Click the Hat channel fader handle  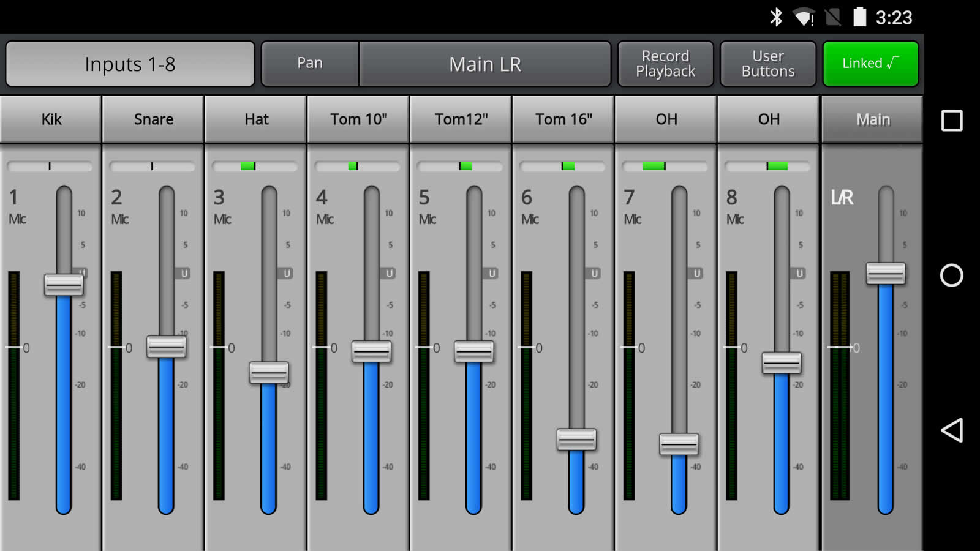(x=269, y=373)
